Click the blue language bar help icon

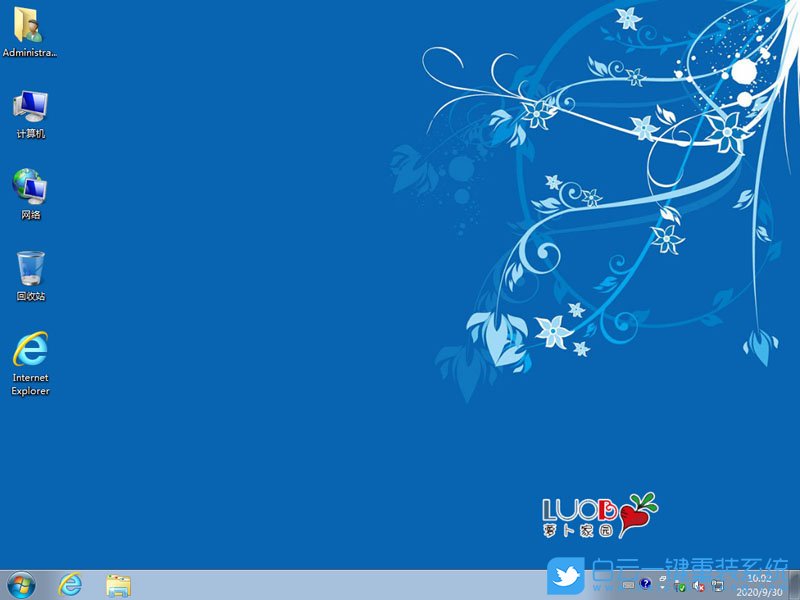pos(646,584)
